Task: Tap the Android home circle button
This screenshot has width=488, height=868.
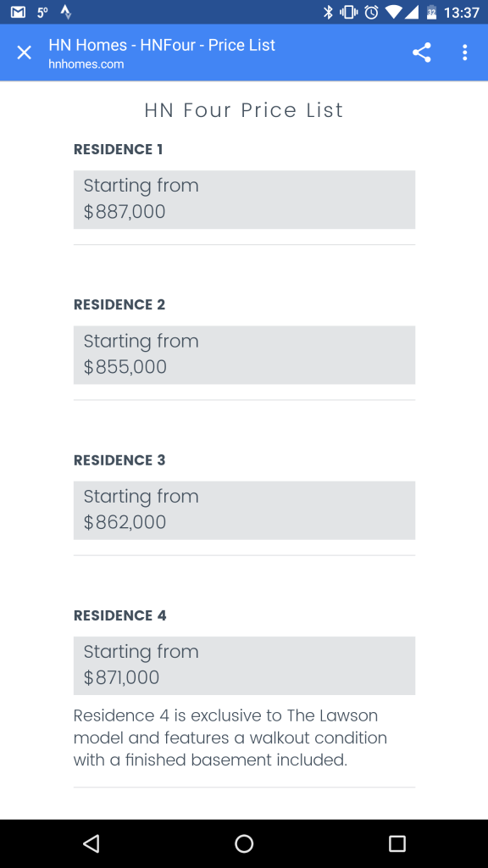Action: [244, 843]
